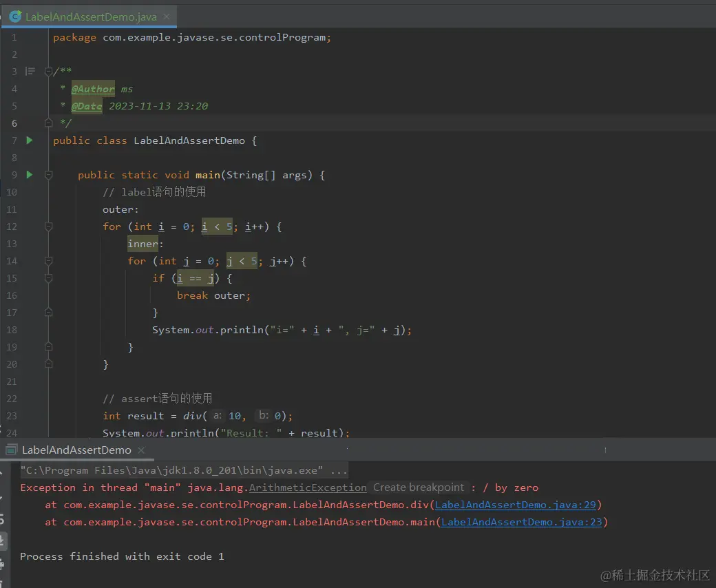The height and width of the screenshot is (588, 716).
Task: Collapse the Javadoc end marker at line 6
Action: pos(48,123)
